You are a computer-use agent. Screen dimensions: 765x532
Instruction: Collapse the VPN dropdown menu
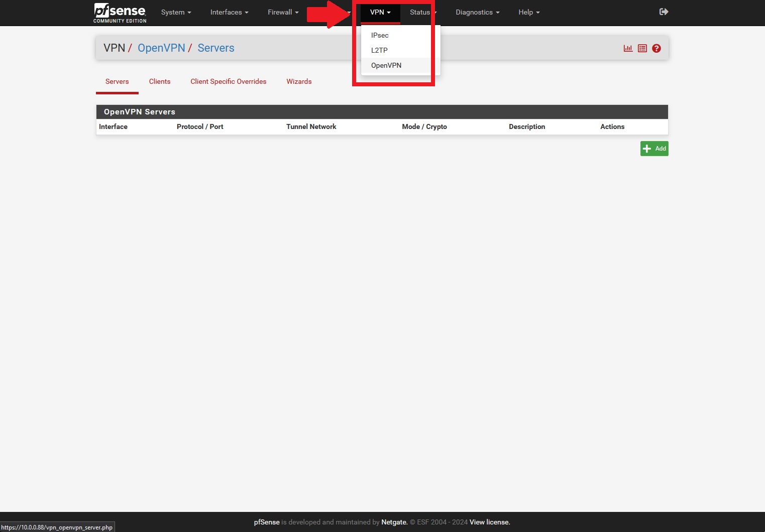click(380, 12)
